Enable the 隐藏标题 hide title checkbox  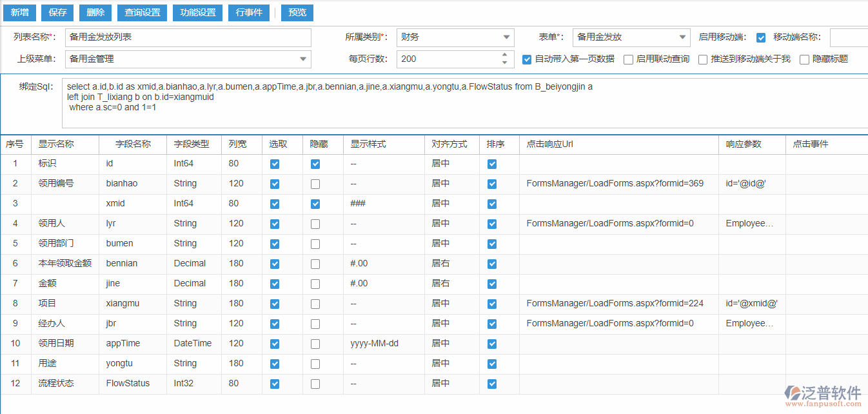tap(804, 59)
